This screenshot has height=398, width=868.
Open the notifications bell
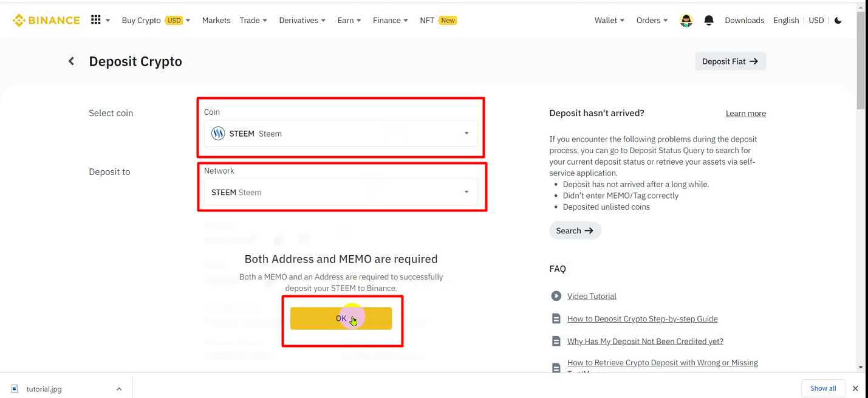[709, 20]
